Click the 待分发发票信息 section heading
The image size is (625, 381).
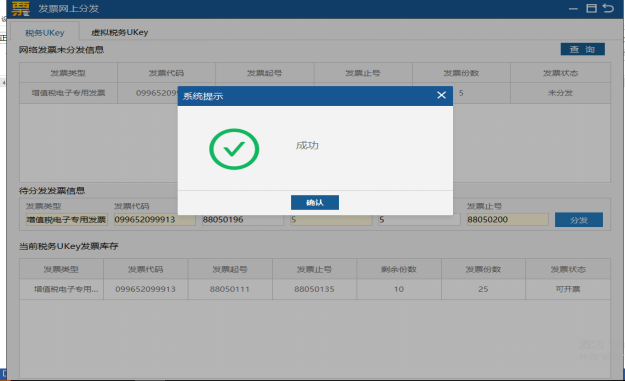[52, 191]
